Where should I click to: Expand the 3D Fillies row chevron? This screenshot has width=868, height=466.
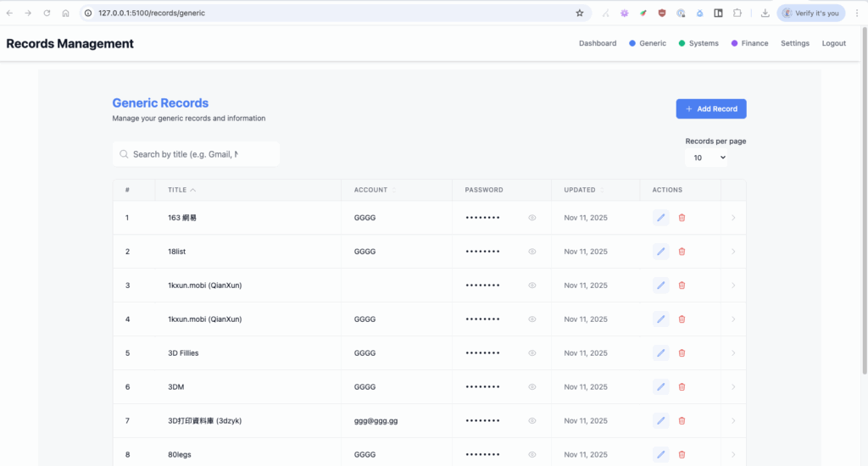click(733, 352)
